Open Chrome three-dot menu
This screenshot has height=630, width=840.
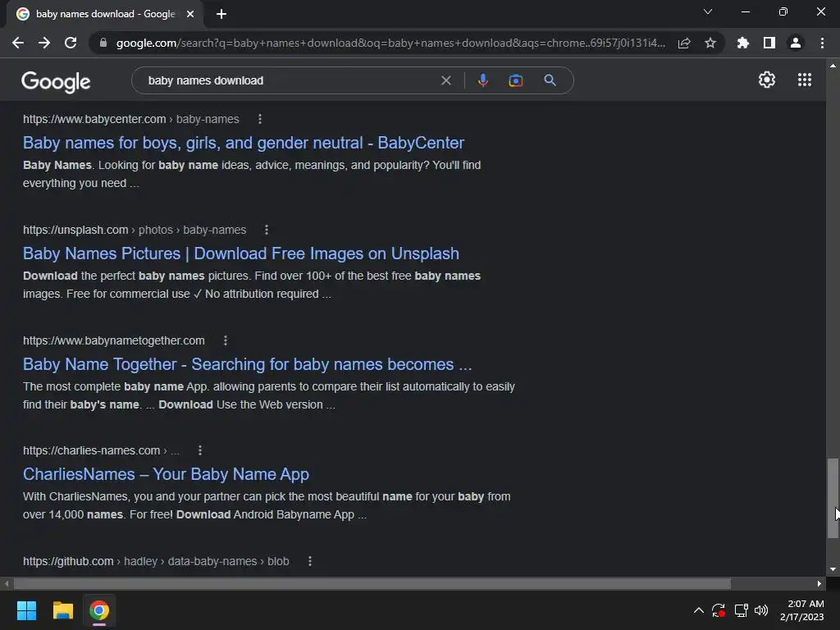[x=822, y=43]
